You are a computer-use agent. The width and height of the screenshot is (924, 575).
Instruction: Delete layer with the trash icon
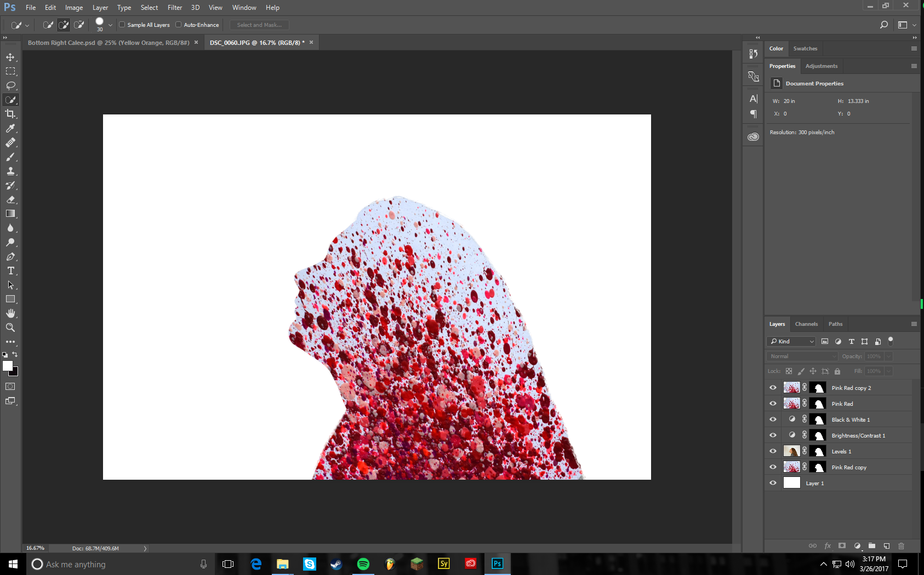coord(901,546)
